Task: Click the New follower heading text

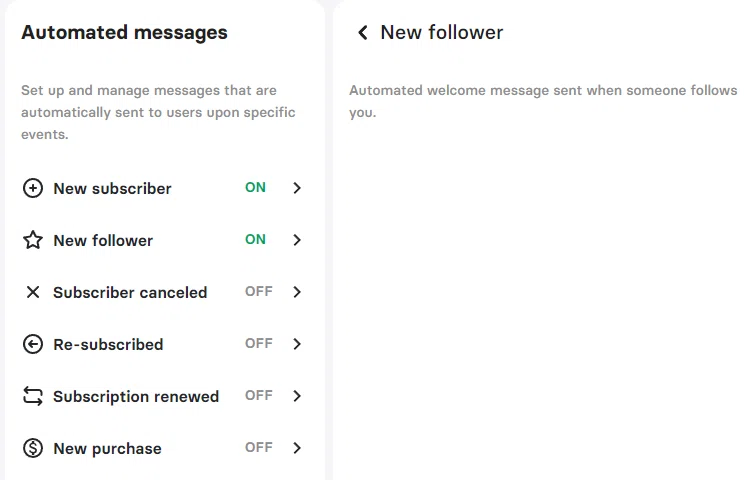Action: click(442, 32)
